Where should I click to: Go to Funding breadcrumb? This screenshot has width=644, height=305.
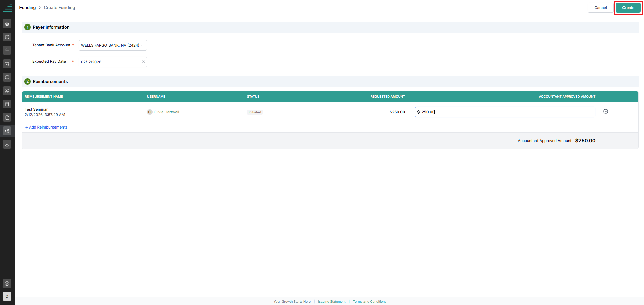click(x=28, y=8)
